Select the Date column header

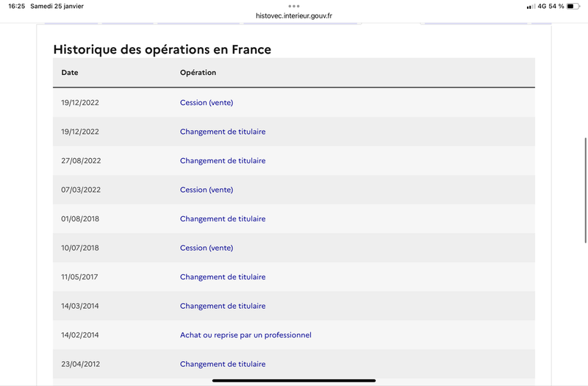point(70,72)
